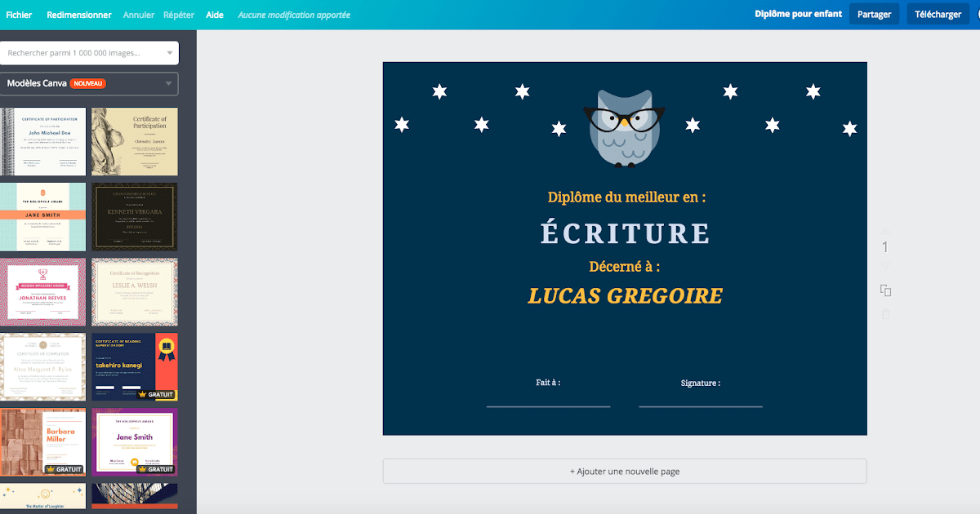Choose the Jonathan Reeves pink template
Image resolution: width=980 pixels, height=514 pixels.
coord(42,292)
